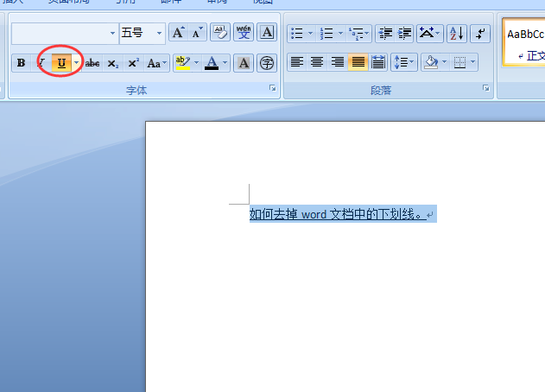545x392 pixels.
Task: Toggle Strikethrough formatting
Action: click(x=92, y=63)
